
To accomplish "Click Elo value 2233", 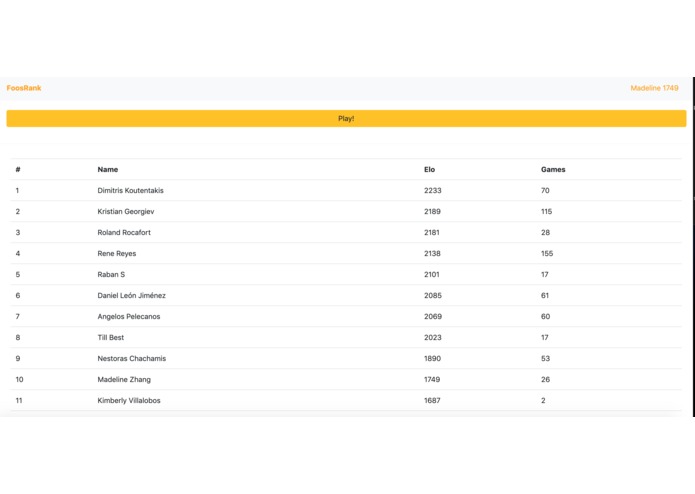I will [x=433, y=190].
